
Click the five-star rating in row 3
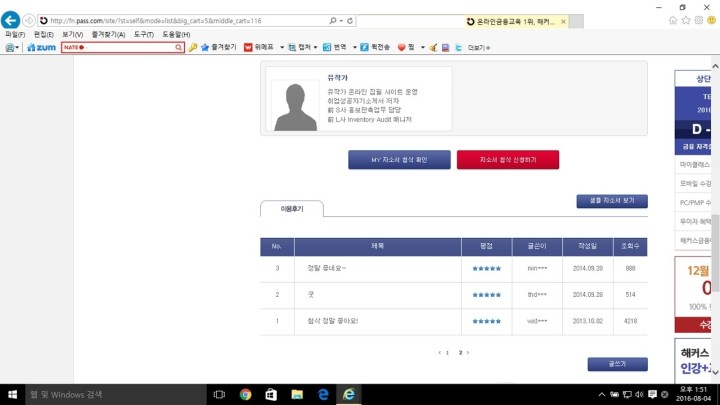[487, 269]
